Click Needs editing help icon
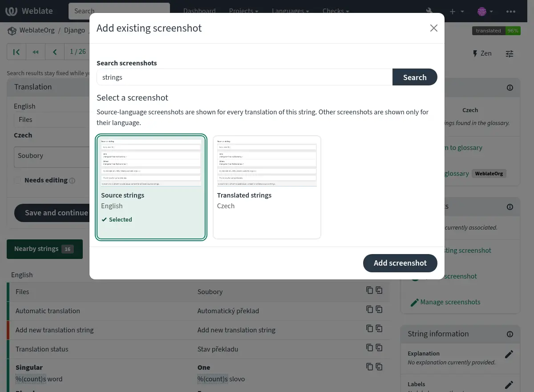The height and width of the screenshot is (392, 534). pos(72,181)
